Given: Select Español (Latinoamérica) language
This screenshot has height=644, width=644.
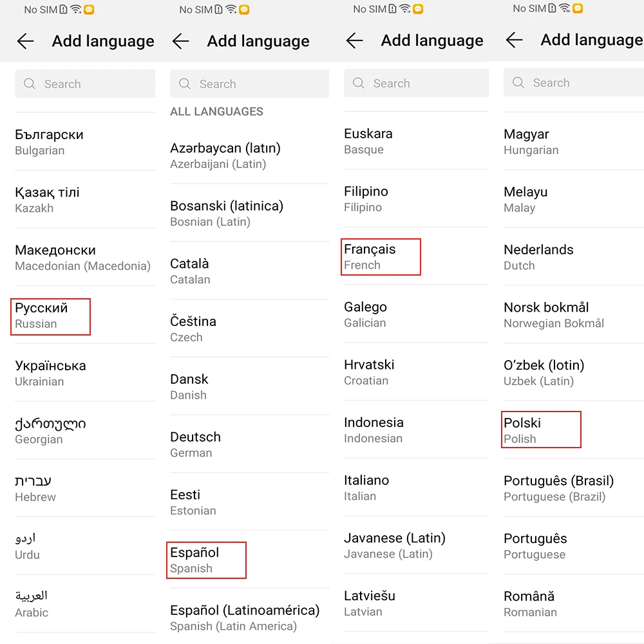Looking at the screenshot, I should click(245, 618).
